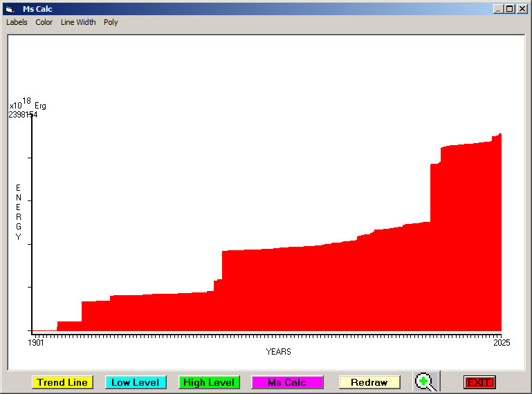Open the Line Width menu

(78, 22)
